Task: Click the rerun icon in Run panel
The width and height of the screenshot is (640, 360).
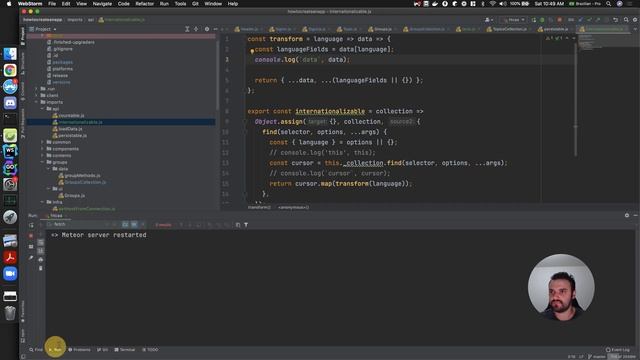Action: (x=31, y=225)
